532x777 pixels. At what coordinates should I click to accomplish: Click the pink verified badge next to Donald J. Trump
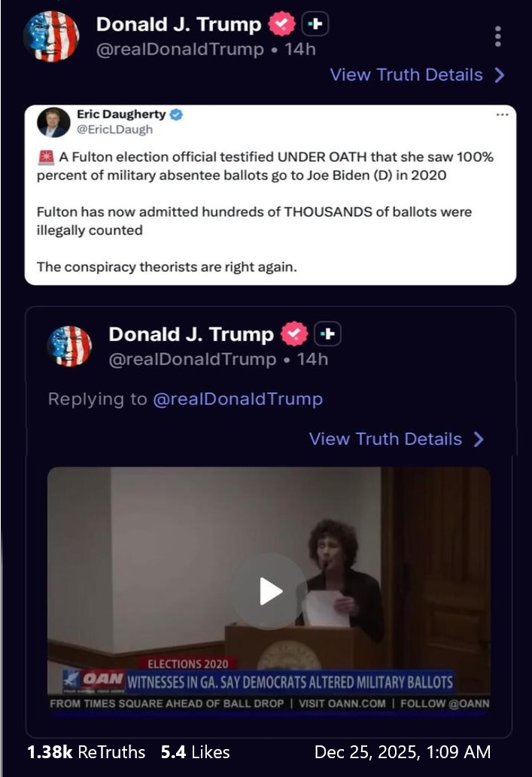pyautogui.click(x=281, y=23)
